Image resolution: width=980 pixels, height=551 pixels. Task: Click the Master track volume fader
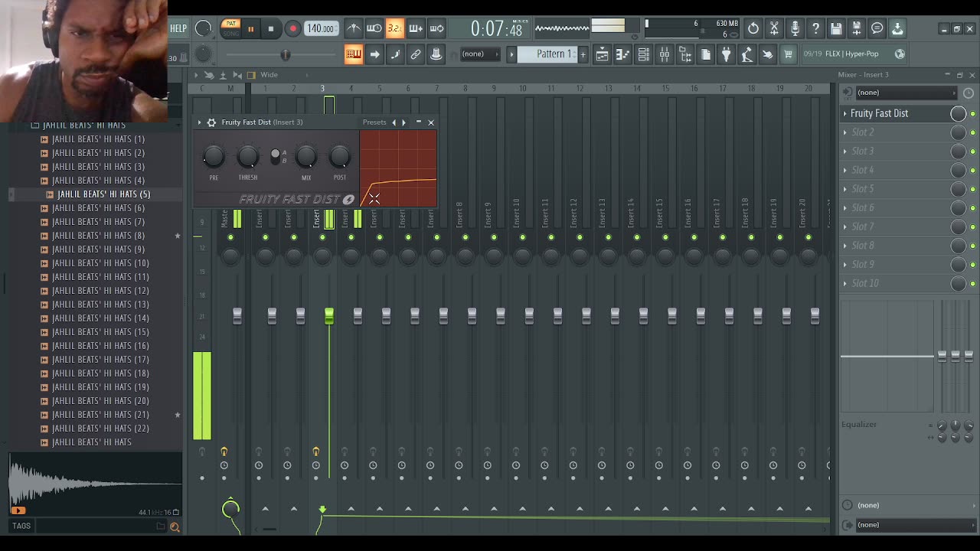coord(237,315)
